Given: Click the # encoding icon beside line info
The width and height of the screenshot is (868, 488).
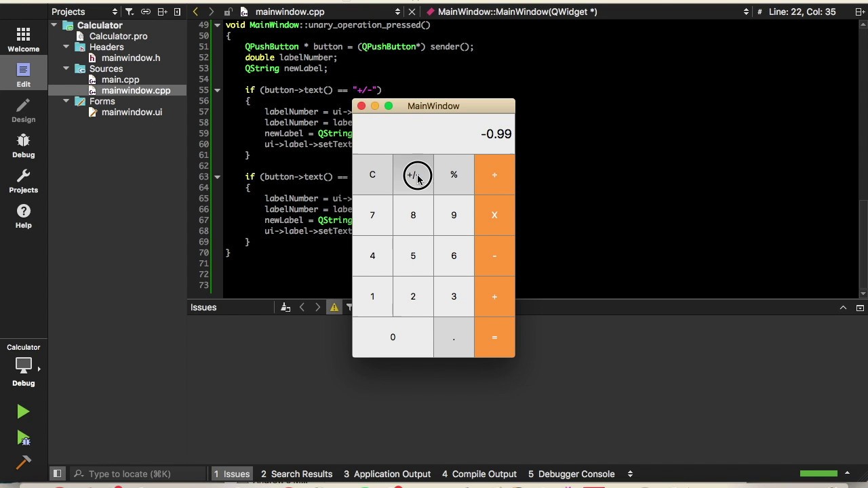Looking at the screenshot, I should 759,12.
